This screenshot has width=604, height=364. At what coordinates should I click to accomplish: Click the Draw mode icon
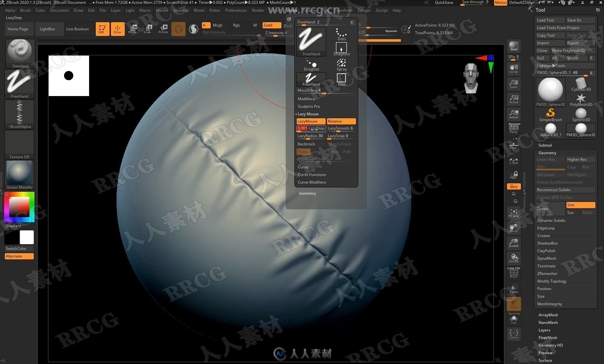[x=118, y=29]
